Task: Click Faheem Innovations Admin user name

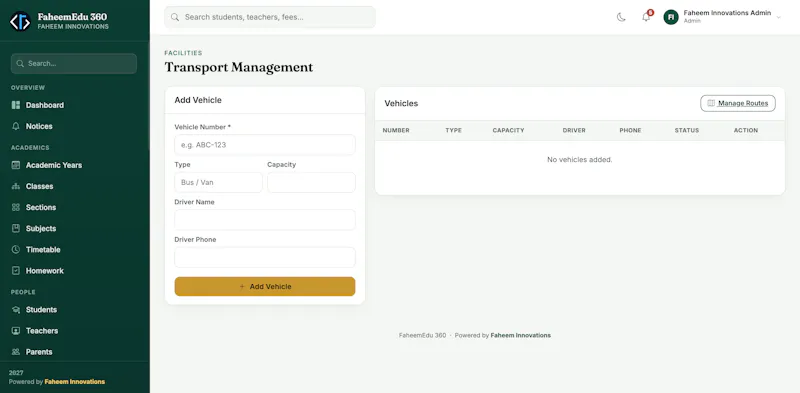Action: click(727, 13)
